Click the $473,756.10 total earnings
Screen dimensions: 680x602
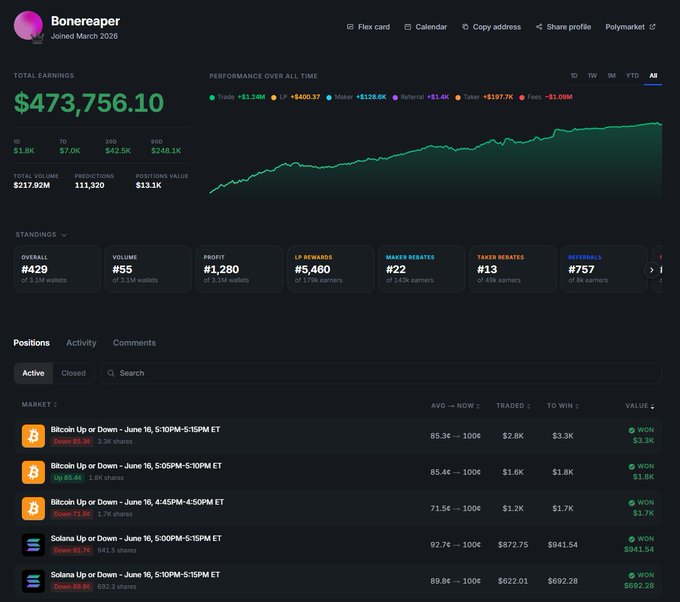click(89, 103)
